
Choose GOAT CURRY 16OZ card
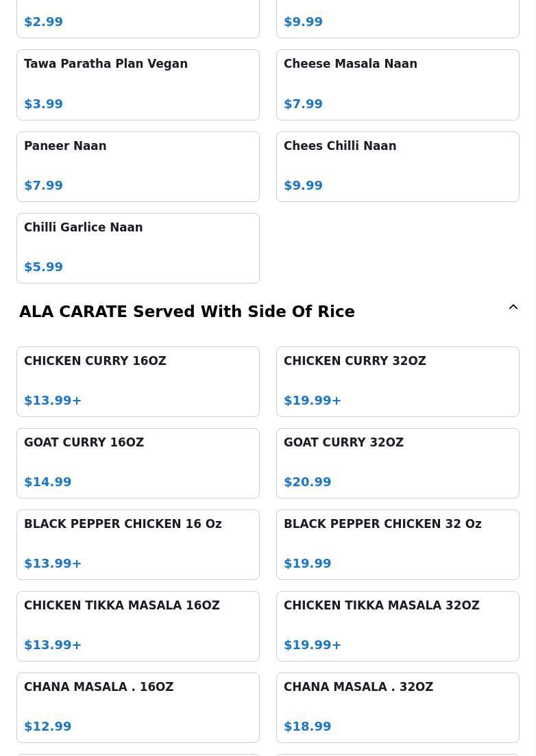(138, 463)
